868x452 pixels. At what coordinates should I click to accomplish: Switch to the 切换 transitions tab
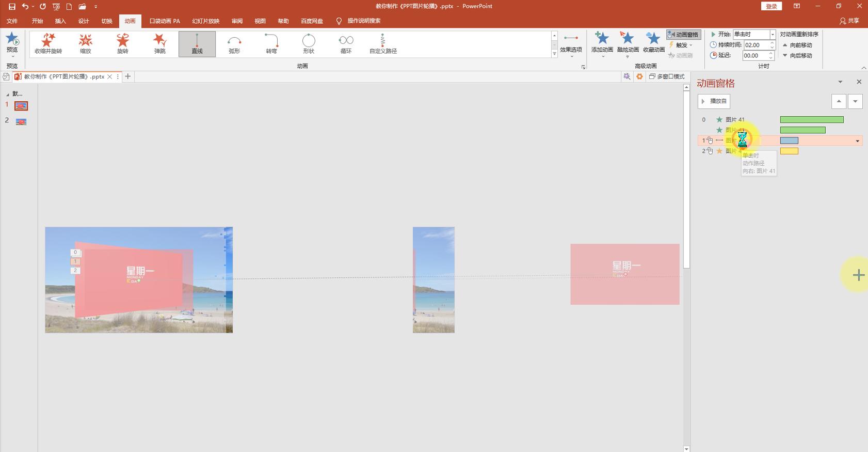107,21
